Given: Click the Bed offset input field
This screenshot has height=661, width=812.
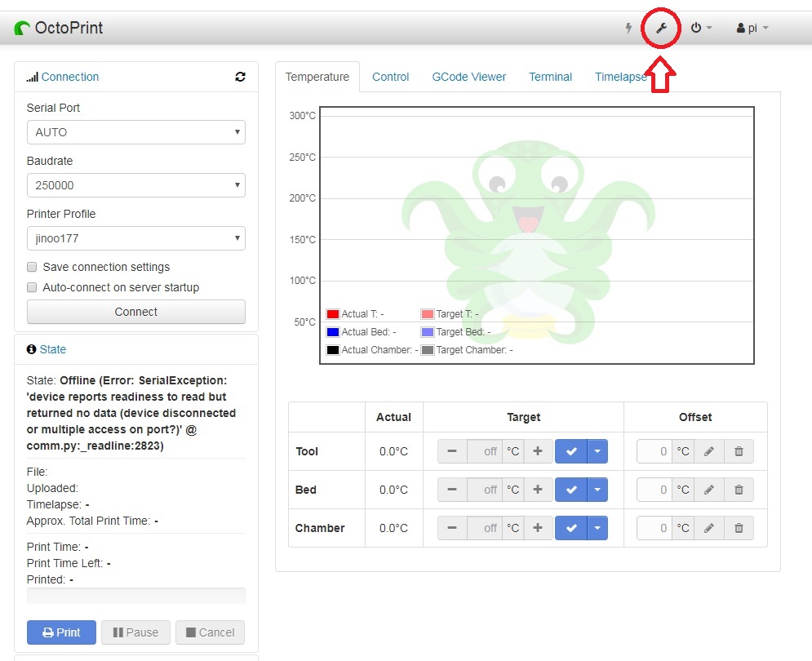Looking at the screenshot, I should pos(654,490).
